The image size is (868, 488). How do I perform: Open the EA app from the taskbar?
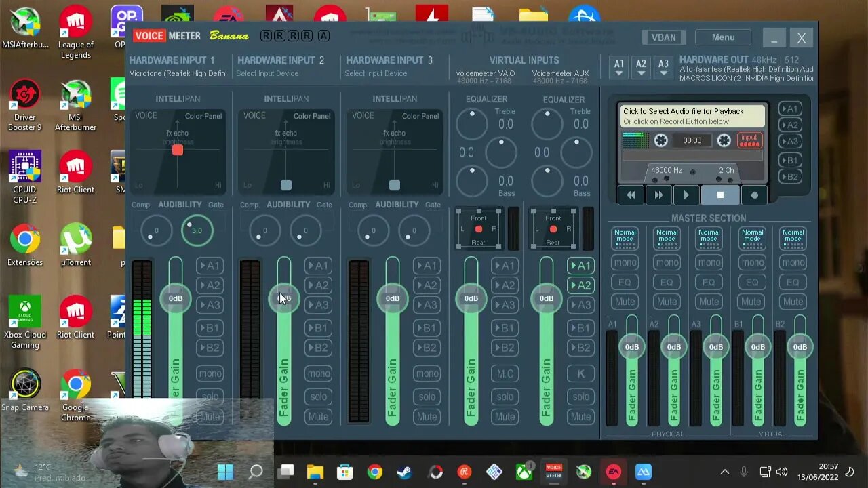click(x=614, y=472)
